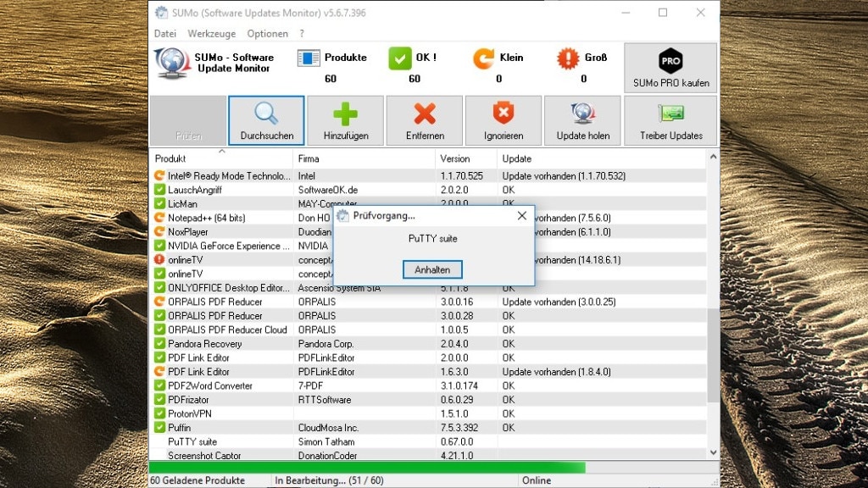The image size is (868, 488).
Task: Click the text Update vorhanden (3.0.0.25)
Action: (x=559, y=302)
